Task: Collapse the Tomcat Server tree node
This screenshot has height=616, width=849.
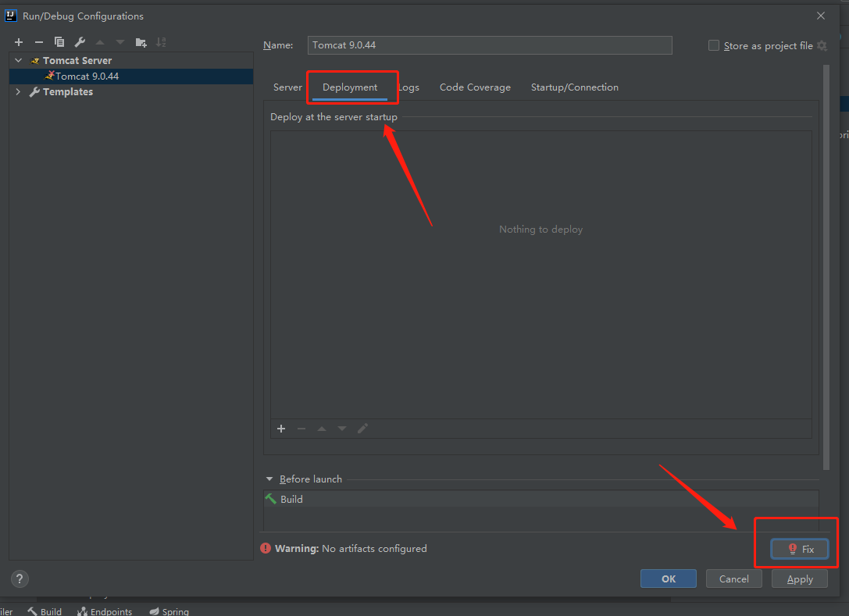Action: pyautogui.click(x=19, y=61)
